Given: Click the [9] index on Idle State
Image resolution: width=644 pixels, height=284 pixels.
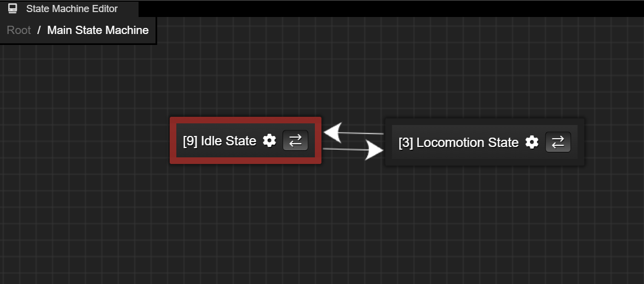Looking at the screenshot, I should [x=190, y=141].
